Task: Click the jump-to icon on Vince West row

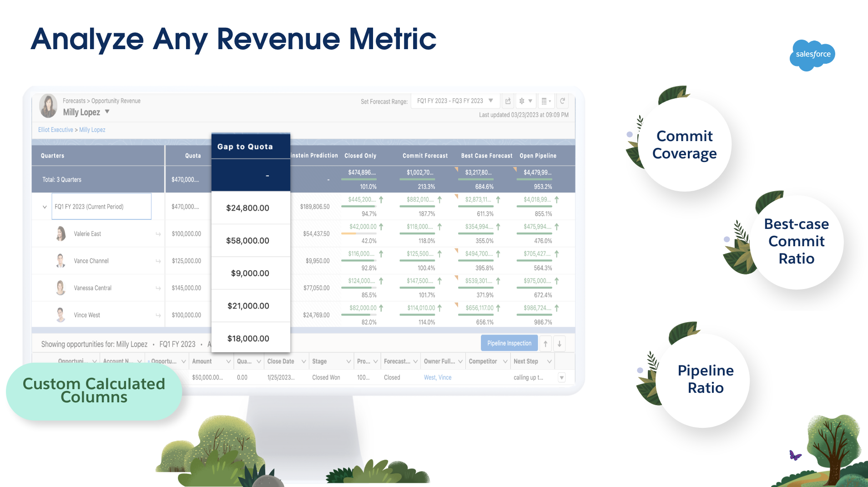Action: (158, 315)
